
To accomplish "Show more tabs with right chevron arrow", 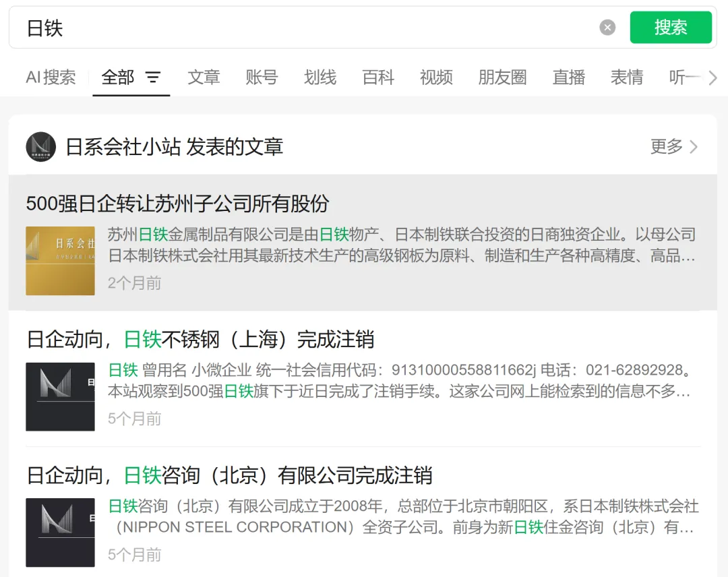I will (712, 78).
